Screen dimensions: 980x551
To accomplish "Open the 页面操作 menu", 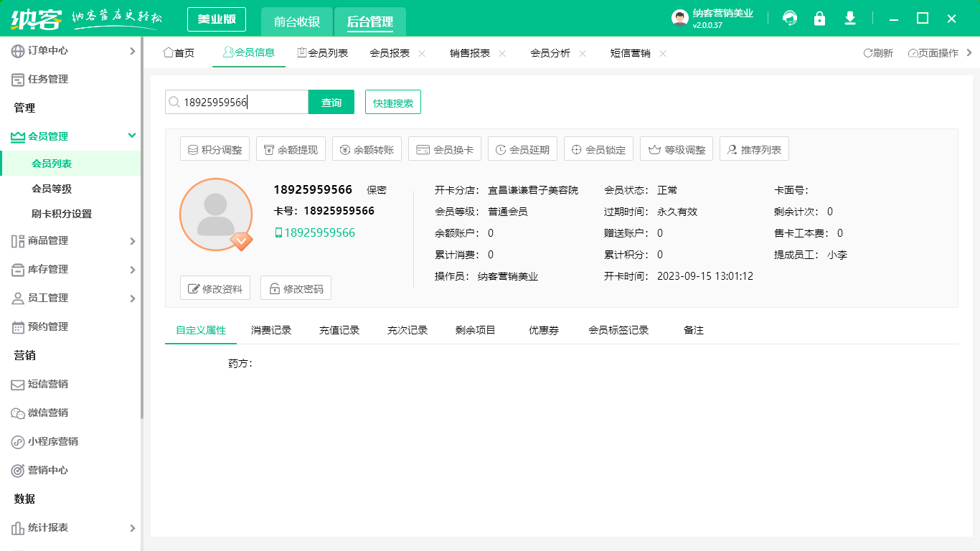I will pyautogui.click(x=933, y=53).
